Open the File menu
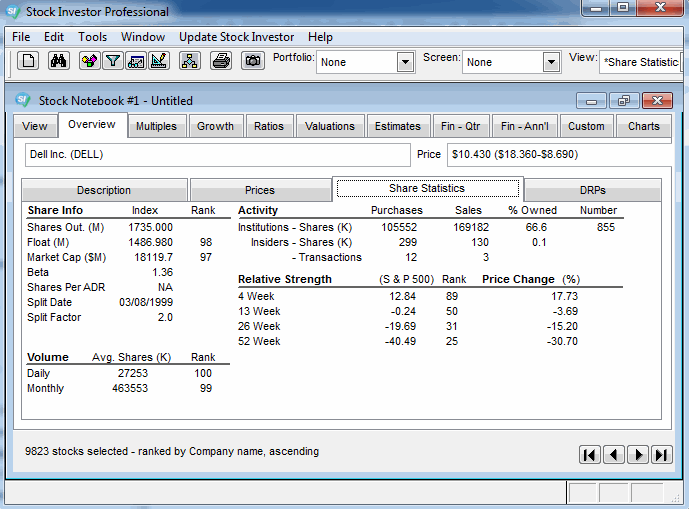689x509 pixels. pos(21,37)
